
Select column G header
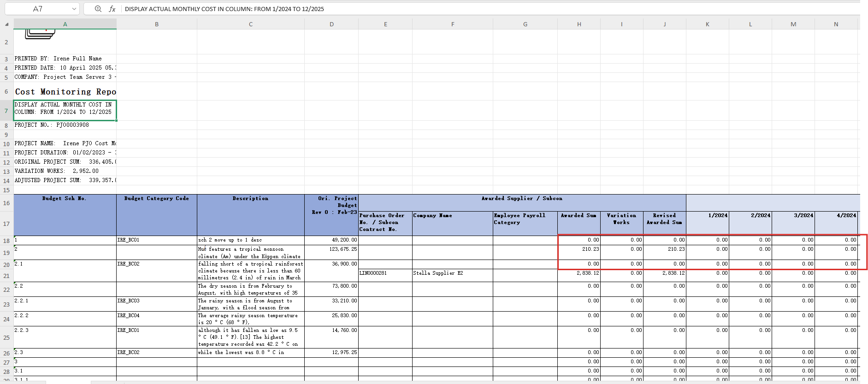(525, 24)
